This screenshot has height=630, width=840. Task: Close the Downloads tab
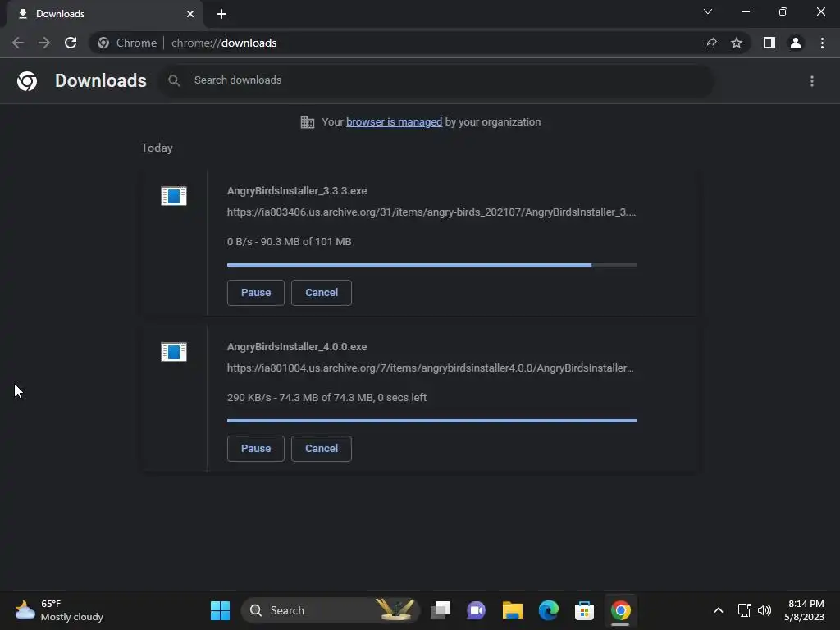pyautogui.click(x=190, y=14)
